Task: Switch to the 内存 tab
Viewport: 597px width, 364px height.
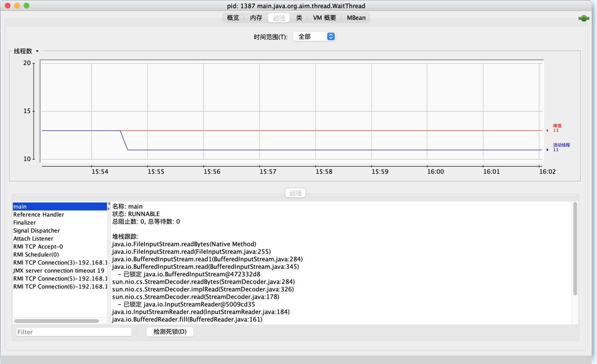Action: point(256,18)
